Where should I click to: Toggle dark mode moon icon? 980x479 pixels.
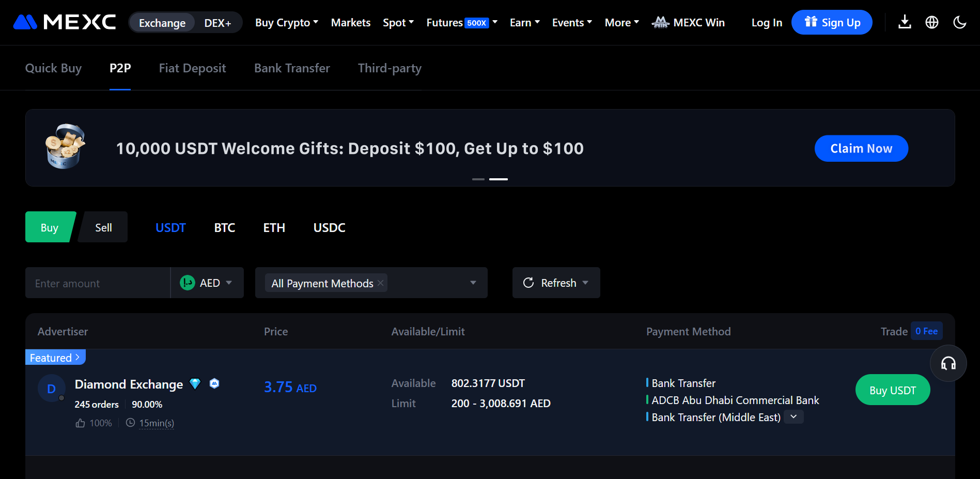click(x=959, y=22)
